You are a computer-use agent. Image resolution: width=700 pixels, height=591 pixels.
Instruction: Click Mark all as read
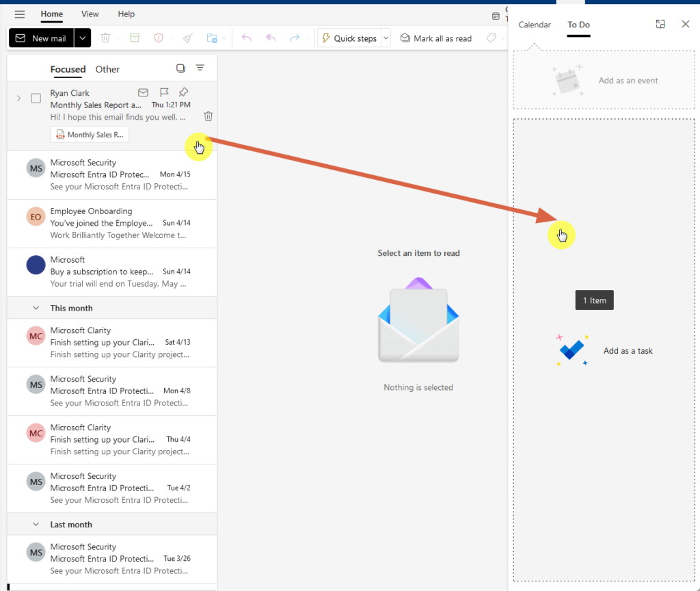click(x=436, y=38)
